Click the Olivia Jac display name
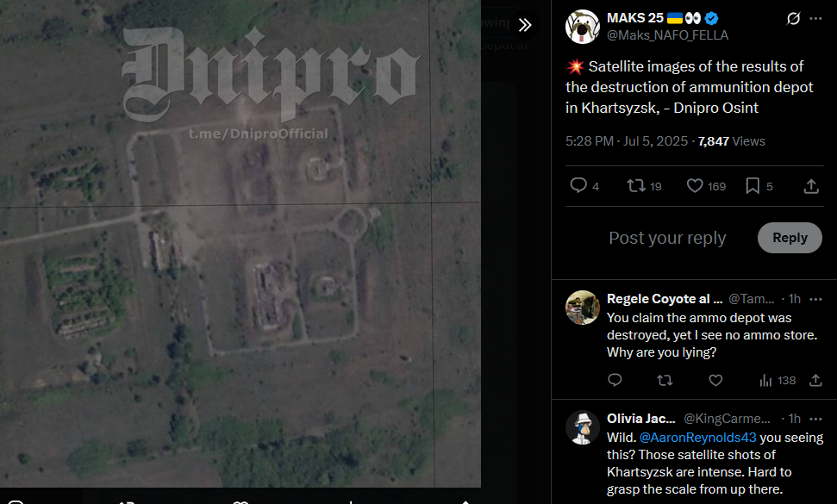Image resolution: width=837 pixels, height=504 pixels. [641, 419]
